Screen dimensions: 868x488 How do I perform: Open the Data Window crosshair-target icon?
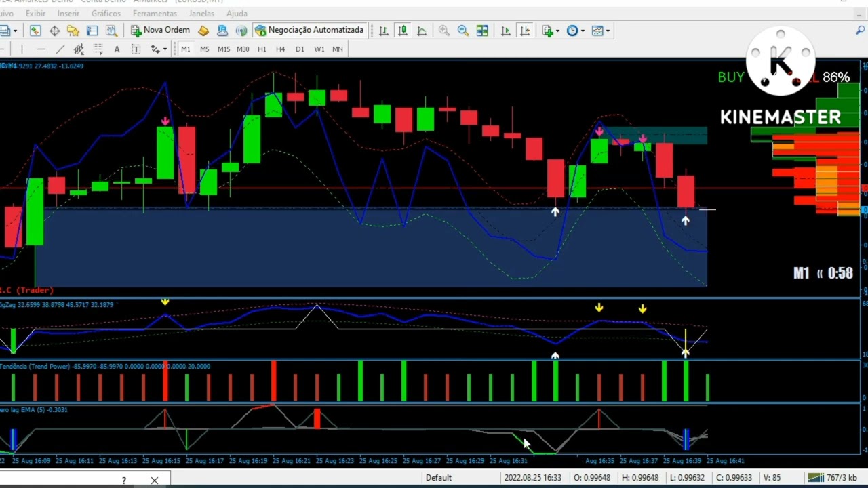[54, 30]
